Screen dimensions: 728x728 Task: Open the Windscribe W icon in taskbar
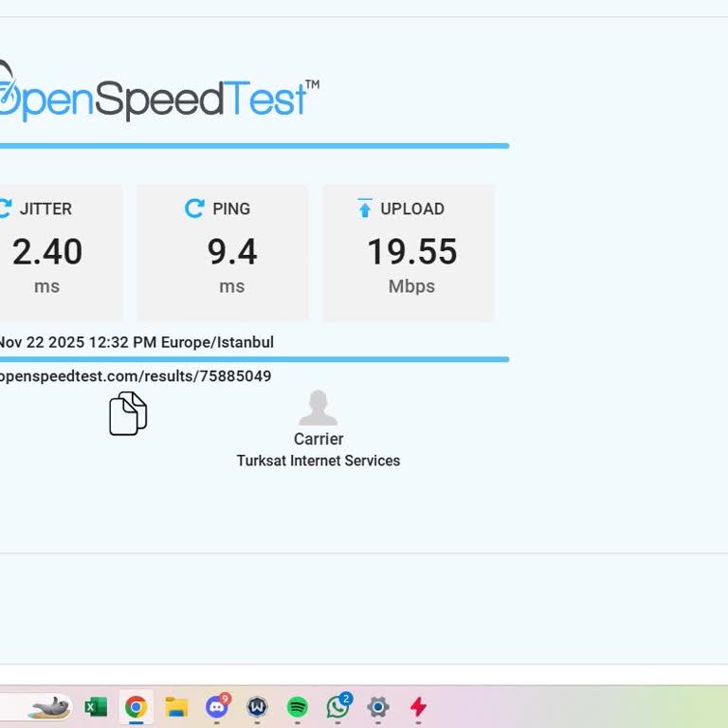tap(257, 707)
